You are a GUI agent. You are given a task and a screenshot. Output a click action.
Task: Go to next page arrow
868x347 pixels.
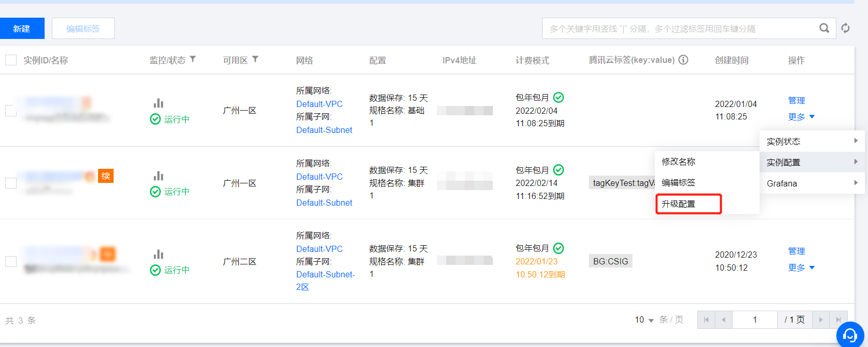(x=821, y=320)
